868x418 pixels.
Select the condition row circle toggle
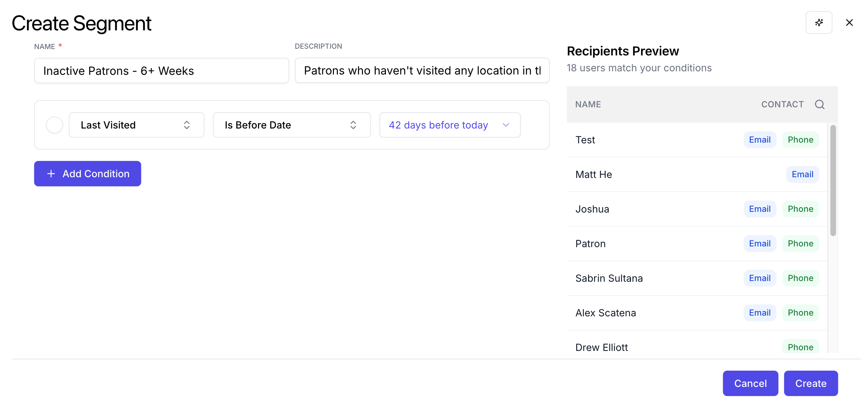[55, 125]
